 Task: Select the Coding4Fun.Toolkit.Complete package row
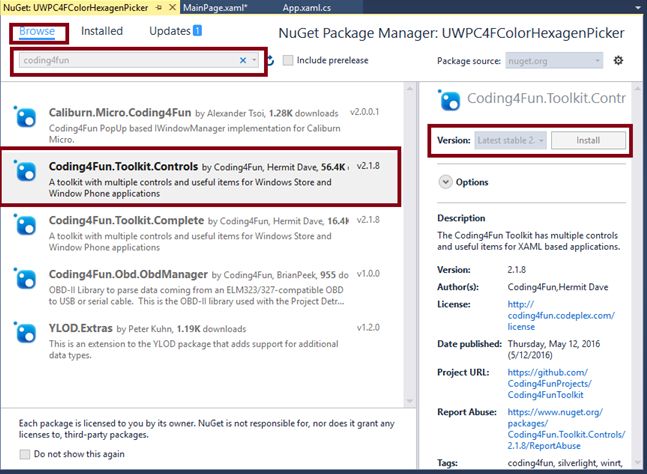(x=201, y=233)
